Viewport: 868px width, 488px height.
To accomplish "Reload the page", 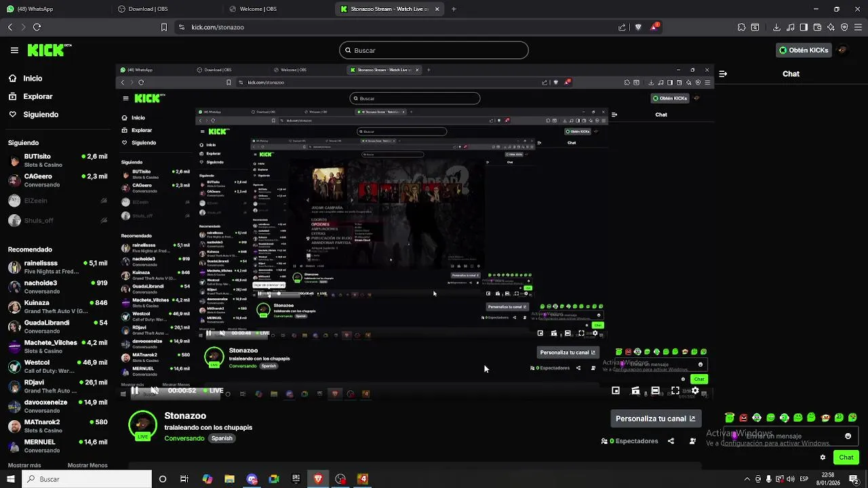I will (x=37, y=27).
